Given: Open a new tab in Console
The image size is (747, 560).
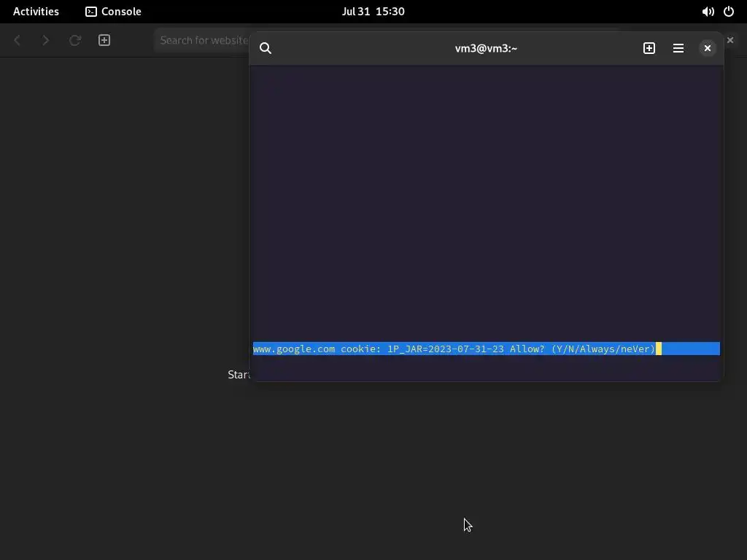Looking at the screenshot, I should [649, 48].
